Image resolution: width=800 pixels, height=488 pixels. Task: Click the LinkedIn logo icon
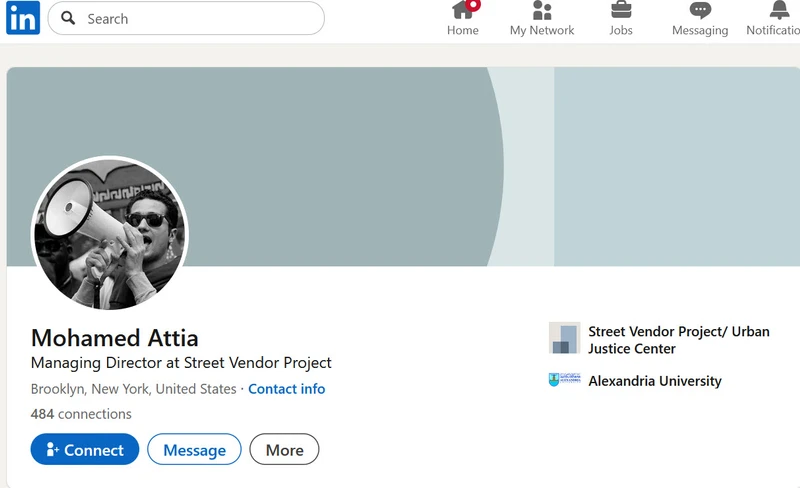tap(23, 17)
